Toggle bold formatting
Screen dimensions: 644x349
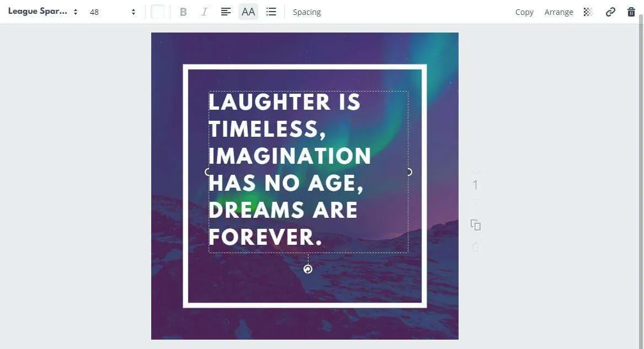[x=183, y=12]
